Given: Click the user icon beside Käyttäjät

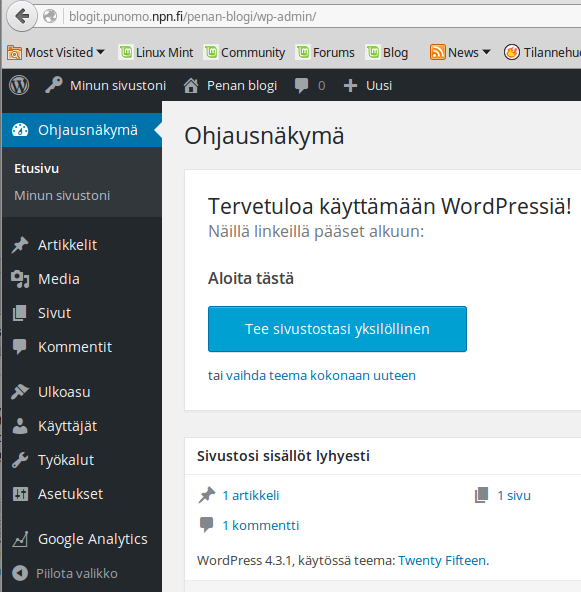Looking at the screenshot, I should tap(20, 426).
